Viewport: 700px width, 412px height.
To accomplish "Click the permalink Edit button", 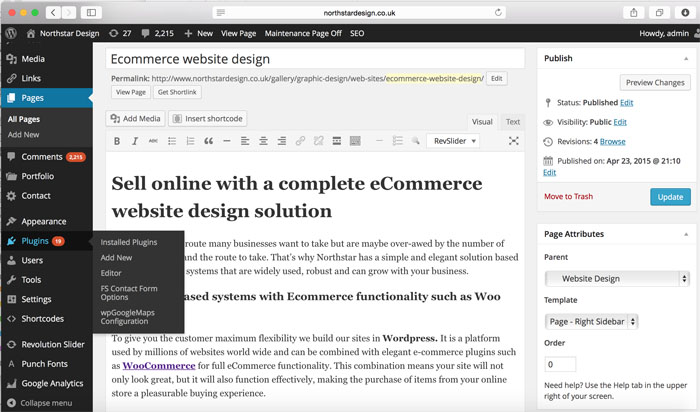I will pyautogui.click(x=496, y=79).
